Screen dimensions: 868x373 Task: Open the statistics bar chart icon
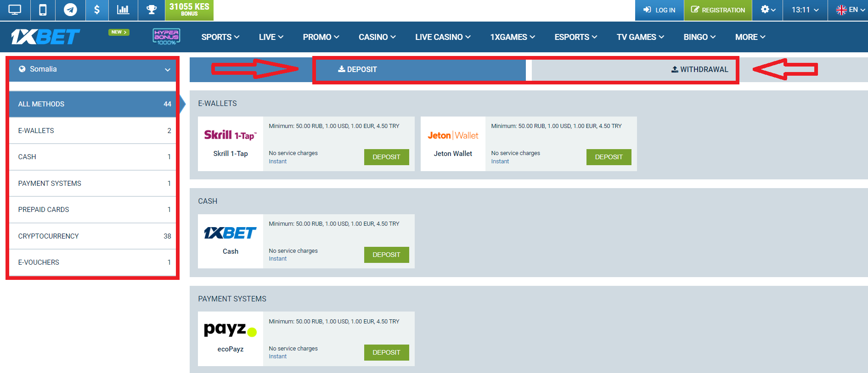pos(123,10)
